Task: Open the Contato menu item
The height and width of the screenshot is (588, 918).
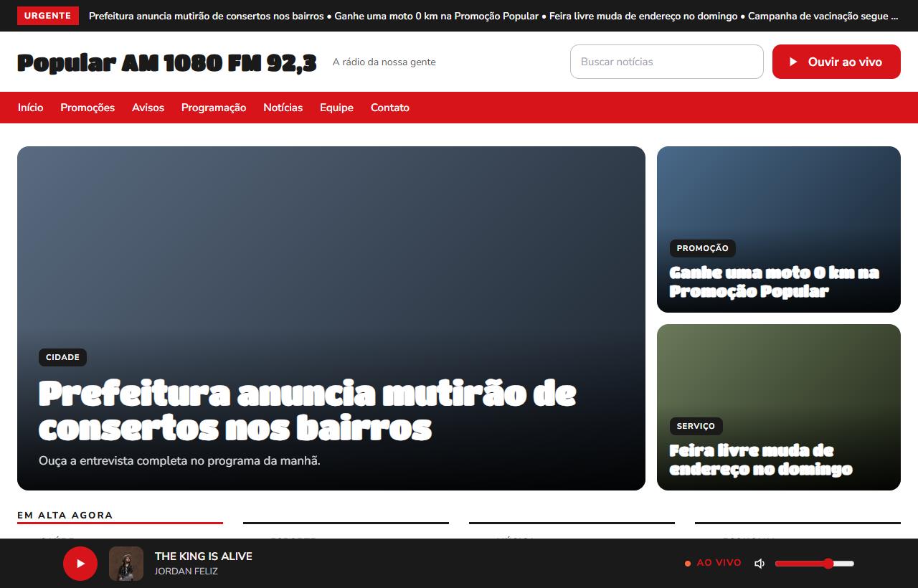Action: pyautogui.click(x=390, y=108)
